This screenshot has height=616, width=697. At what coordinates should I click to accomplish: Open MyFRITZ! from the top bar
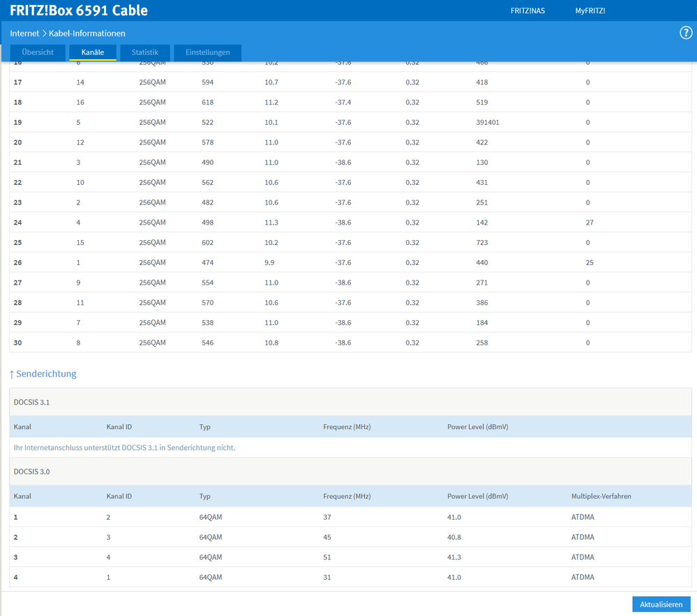click(x=590, y=11)
